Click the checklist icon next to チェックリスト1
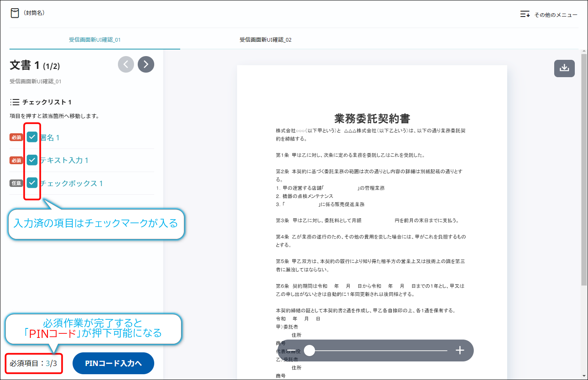 pos(15,102)
